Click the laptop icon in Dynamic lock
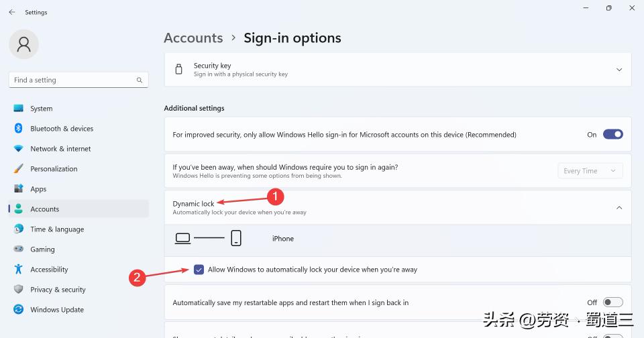The height and width of the screenshot is (338, 644). (182, 238)
